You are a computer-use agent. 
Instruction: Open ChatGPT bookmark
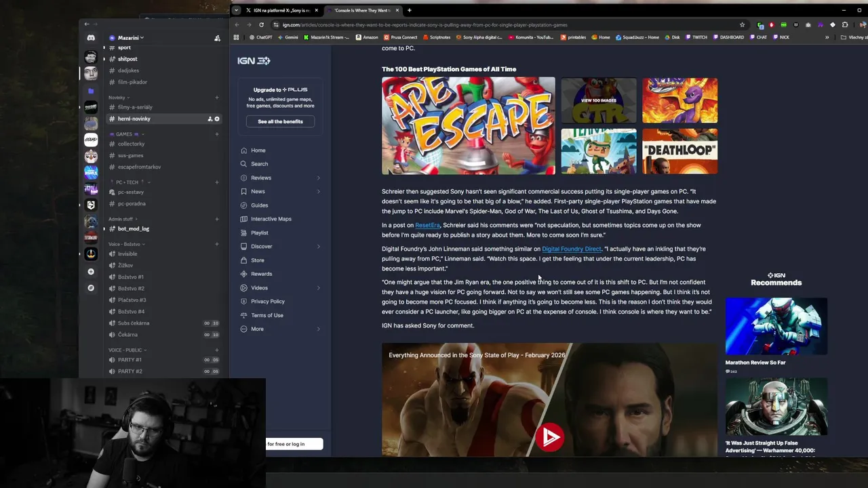click(262, 37)
